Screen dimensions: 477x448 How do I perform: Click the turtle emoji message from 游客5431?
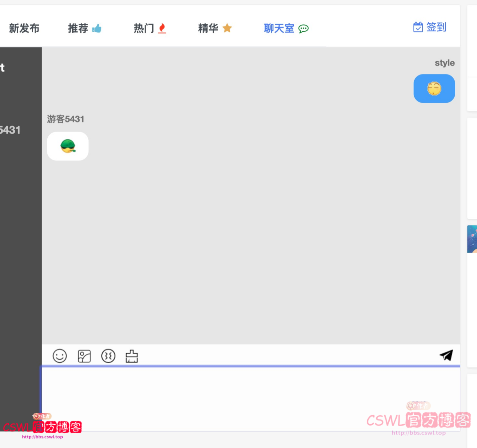pyautogui.click(x=68, y=146)
